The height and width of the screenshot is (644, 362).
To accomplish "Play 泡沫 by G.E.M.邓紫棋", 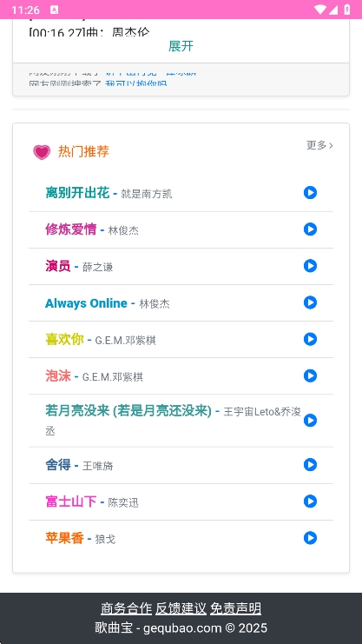I will pos(310,375).
